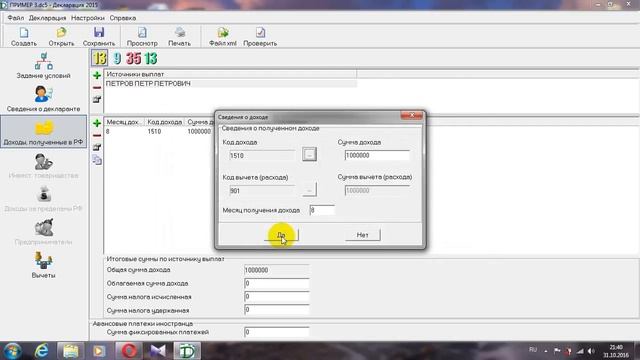Viewport: 640px width, 360px height.
Task: Copy the income row icon
Action: tap(97, 160)
